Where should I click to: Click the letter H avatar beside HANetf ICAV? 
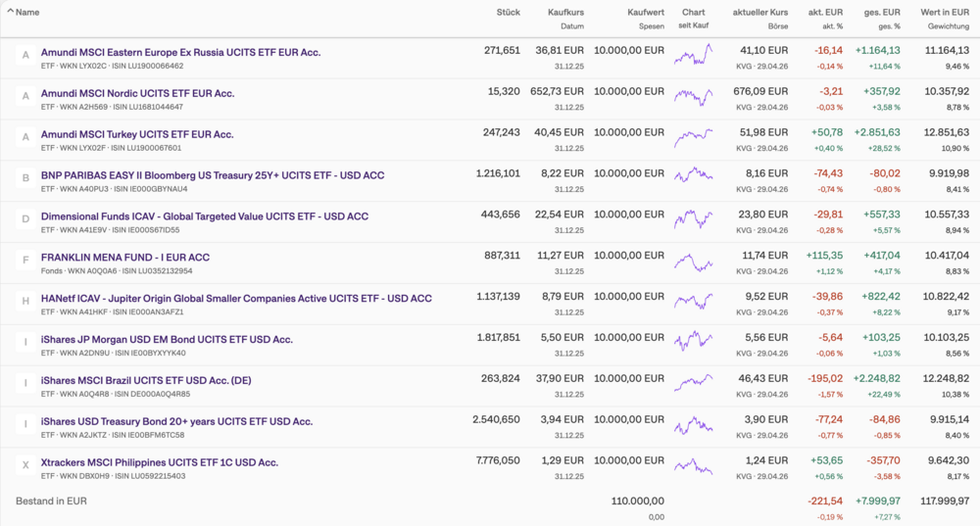(x=25, y=301)
